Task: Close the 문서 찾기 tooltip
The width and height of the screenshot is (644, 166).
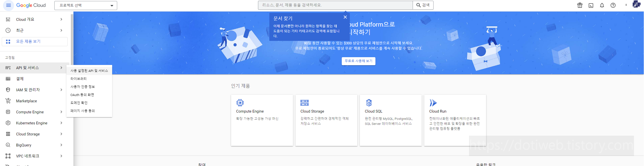Action: coord(345,17)
